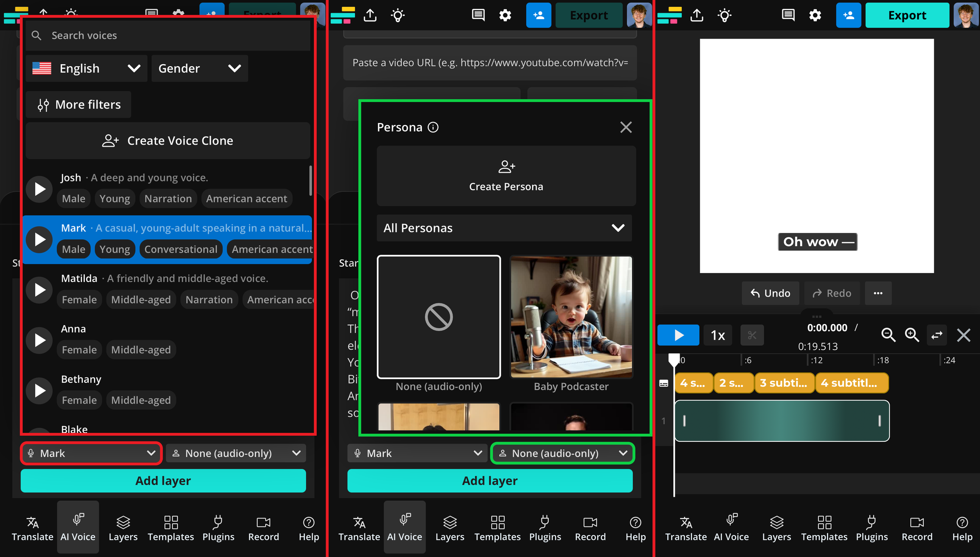The height and width of the screenshot is (557, 980).
Task: Click the More filters button
Action: pyautogui.click(x=78, y=104)
